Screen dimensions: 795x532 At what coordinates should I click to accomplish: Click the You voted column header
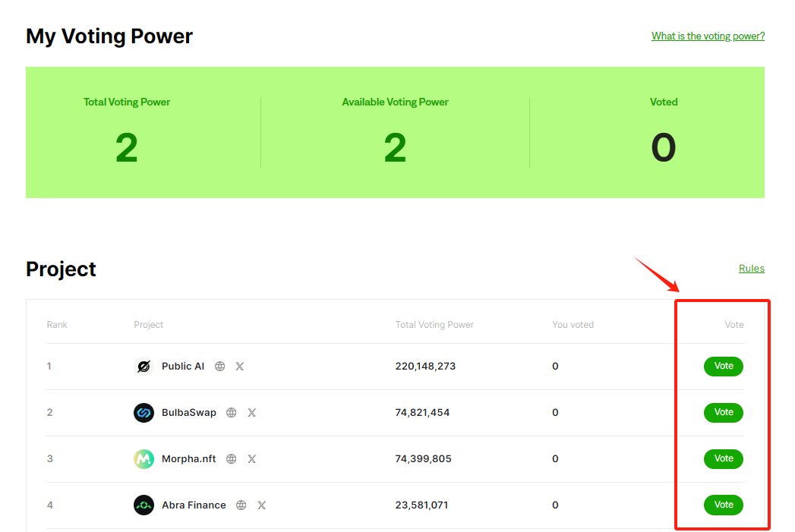pyautogui.click(x=573, y=325)
